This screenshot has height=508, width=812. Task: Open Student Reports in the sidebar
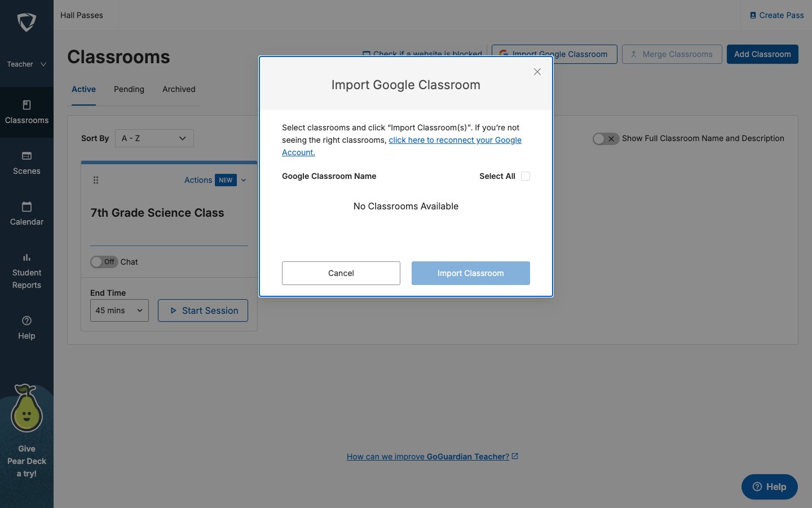[27, 271]
